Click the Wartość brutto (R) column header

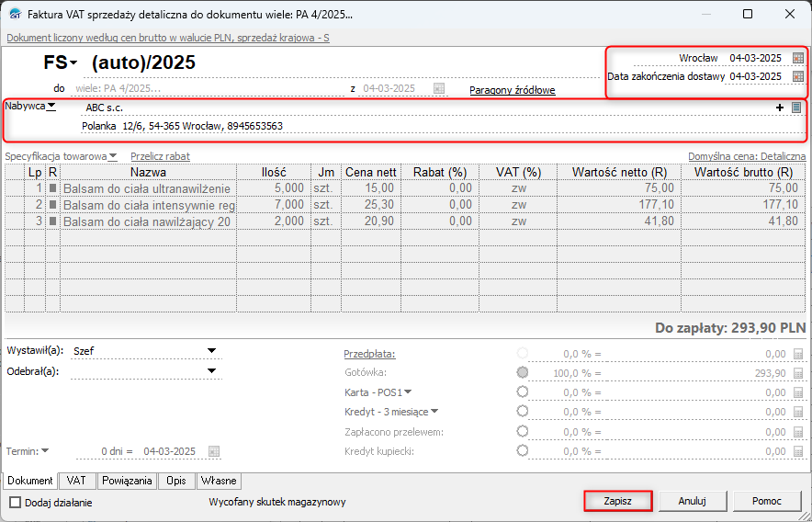click(x=743, y=172)
